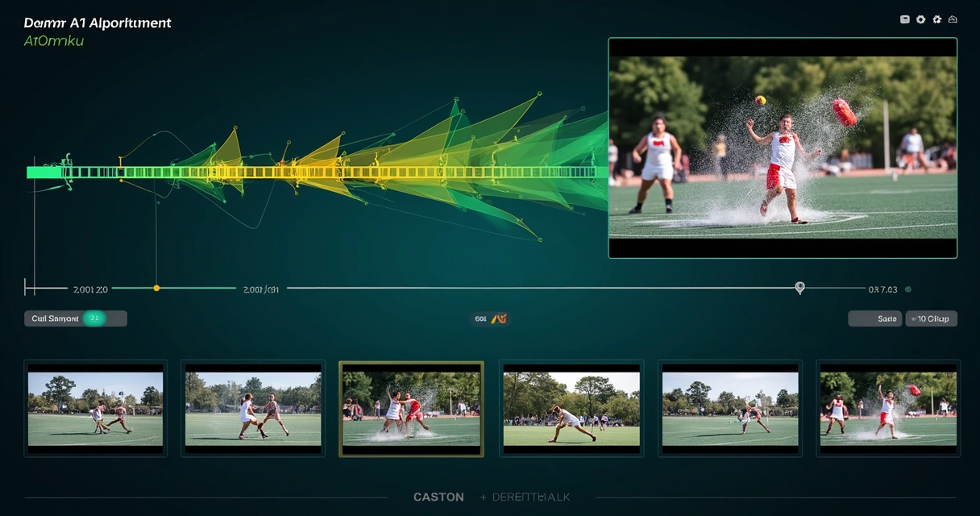Click the first settings gear icon top right

coord(920,19)
